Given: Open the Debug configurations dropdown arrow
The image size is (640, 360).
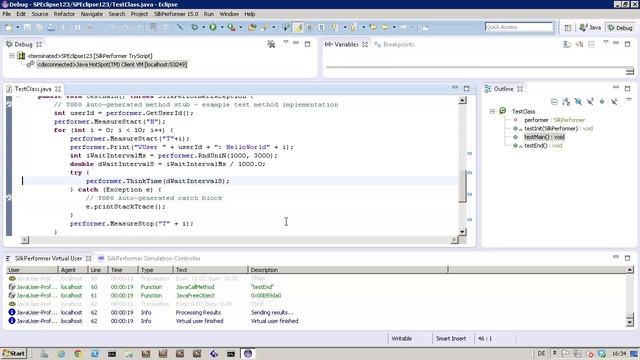Looking at the screenshot, I should (x=203, y=27).
